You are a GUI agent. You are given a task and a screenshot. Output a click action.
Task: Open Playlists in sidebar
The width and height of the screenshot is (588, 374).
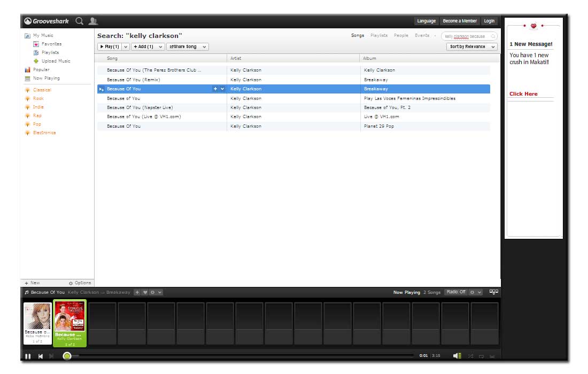[x=46, y=53]
